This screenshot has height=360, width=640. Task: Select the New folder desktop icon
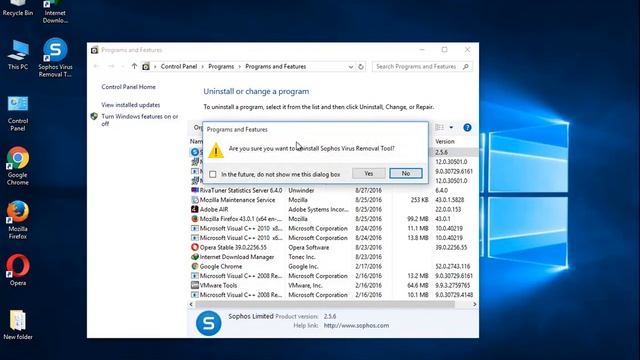click(x=18, y=325)
